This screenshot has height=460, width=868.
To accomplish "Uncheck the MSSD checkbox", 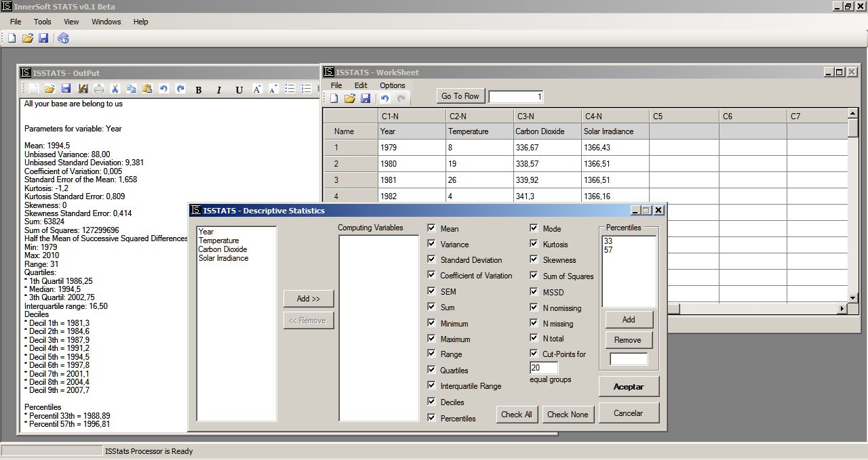I will 534,292.
